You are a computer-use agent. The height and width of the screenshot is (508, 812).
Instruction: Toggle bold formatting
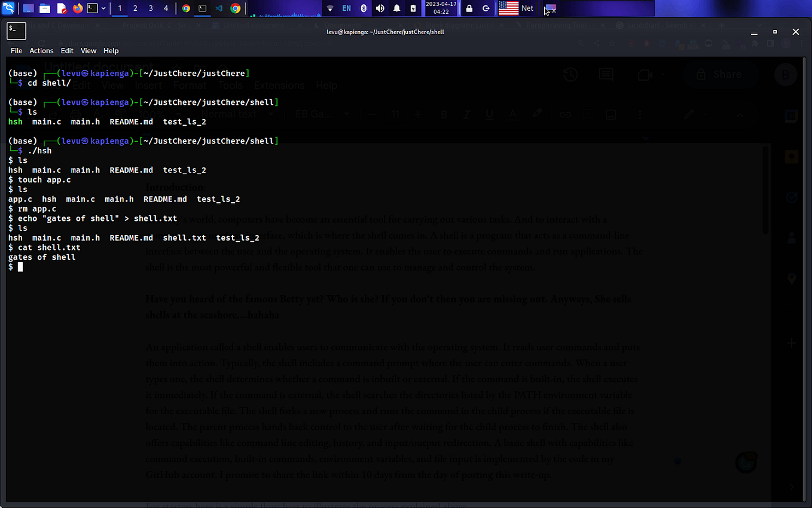[444, 114]
